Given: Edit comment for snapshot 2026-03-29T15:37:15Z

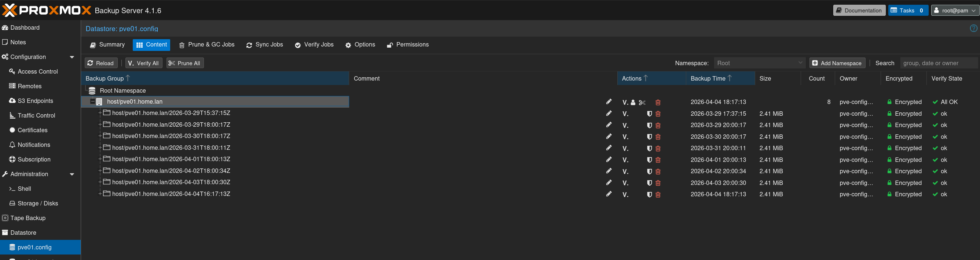Looking at the screenshot, I should (x=609, y=113).
